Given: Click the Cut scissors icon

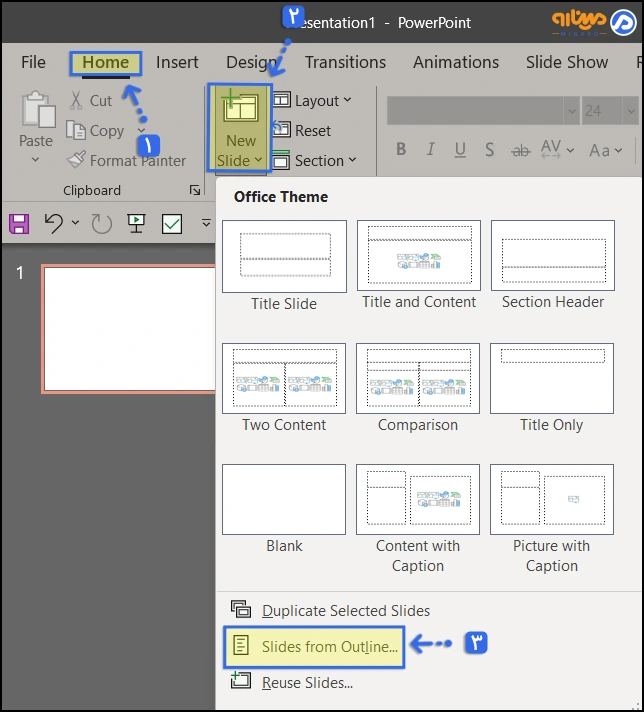Looking at the screenshot, I should point(76,100).
